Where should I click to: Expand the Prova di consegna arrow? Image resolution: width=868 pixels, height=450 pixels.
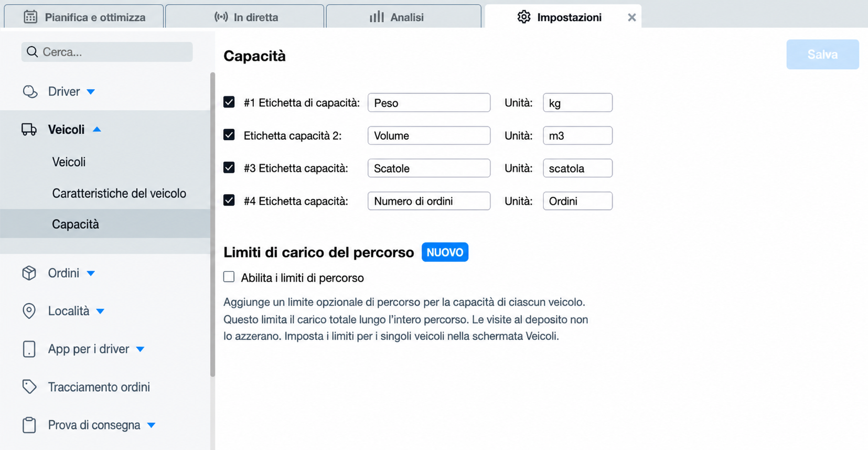pyautogui.click(x=152, y=425)
